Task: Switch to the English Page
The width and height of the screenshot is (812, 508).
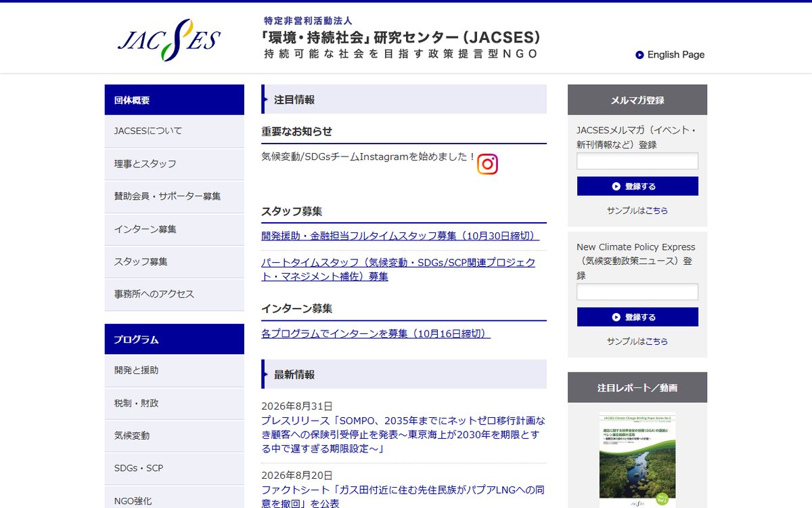Action: coord(670,55)
